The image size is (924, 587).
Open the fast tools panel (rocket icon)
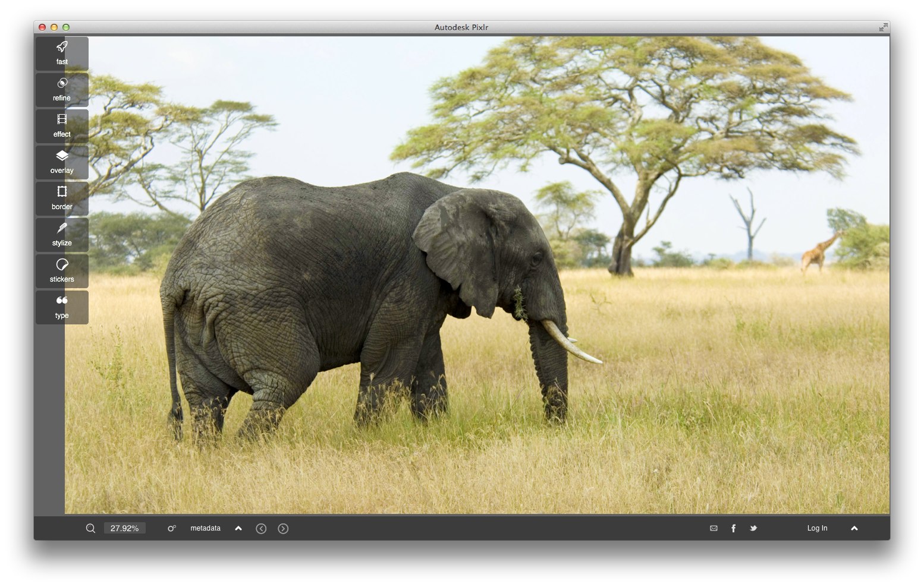coord(62,53)
